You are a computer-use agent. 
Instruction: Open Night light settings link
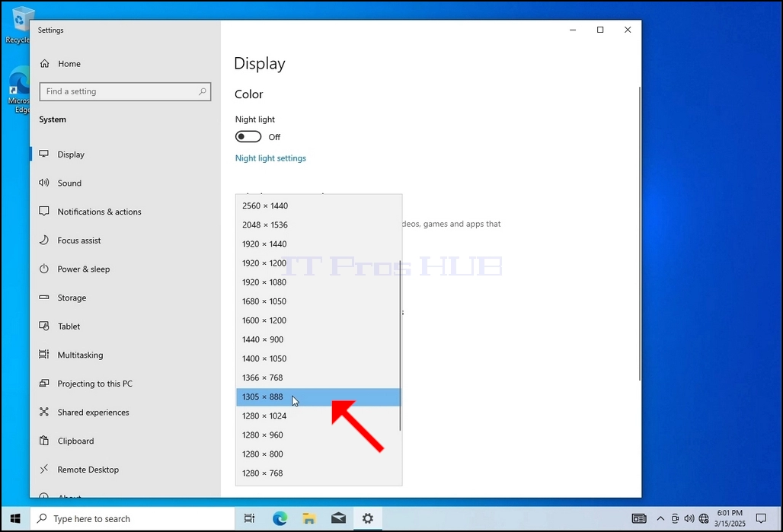(x=270, y=158)
